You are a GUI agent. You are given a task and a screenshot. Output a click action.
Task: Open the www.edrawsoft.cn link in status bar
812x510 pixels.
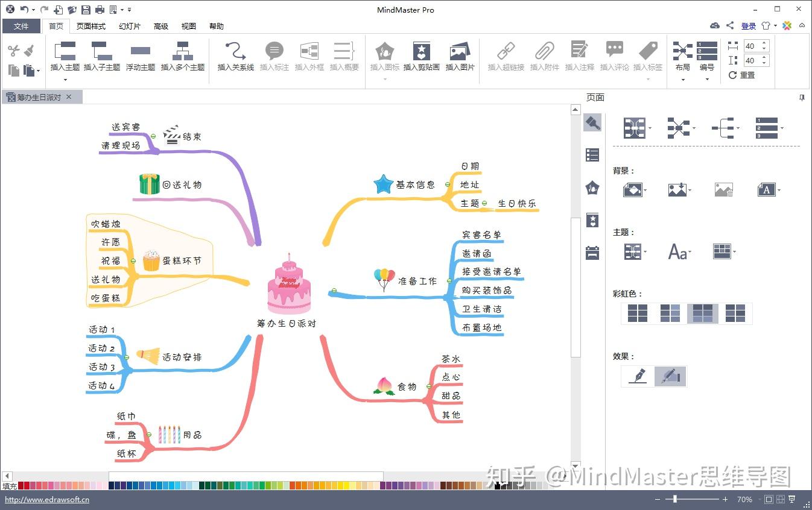(47, 500)
